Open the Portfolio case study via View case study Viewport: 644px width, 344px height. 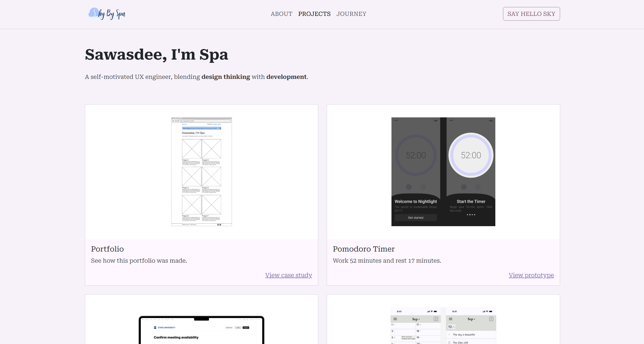288,275
